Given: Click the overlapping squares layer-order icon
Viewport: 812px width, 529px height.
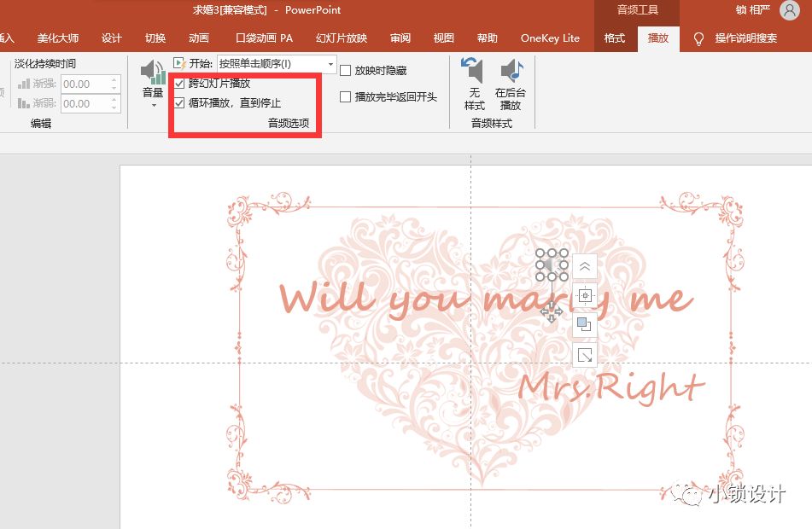Looking at the screenshot, I should point(585,325).
